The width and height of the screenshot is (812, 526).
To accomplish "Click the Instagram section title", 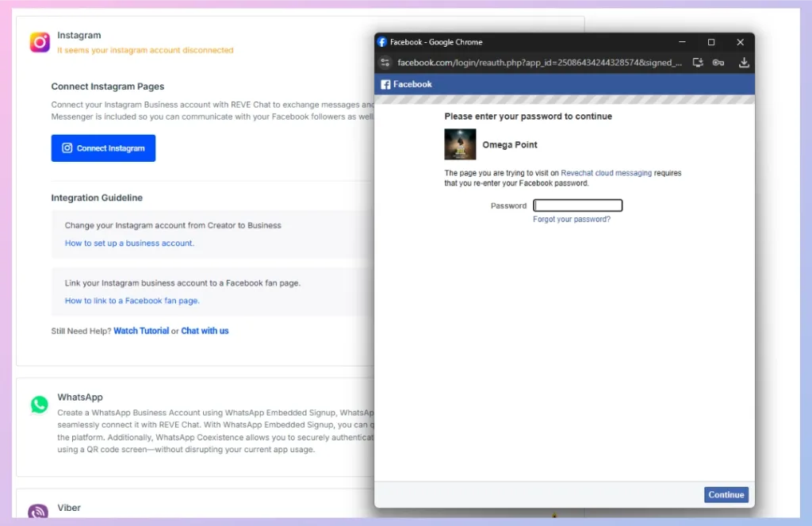I will click(x=79, y=35).
